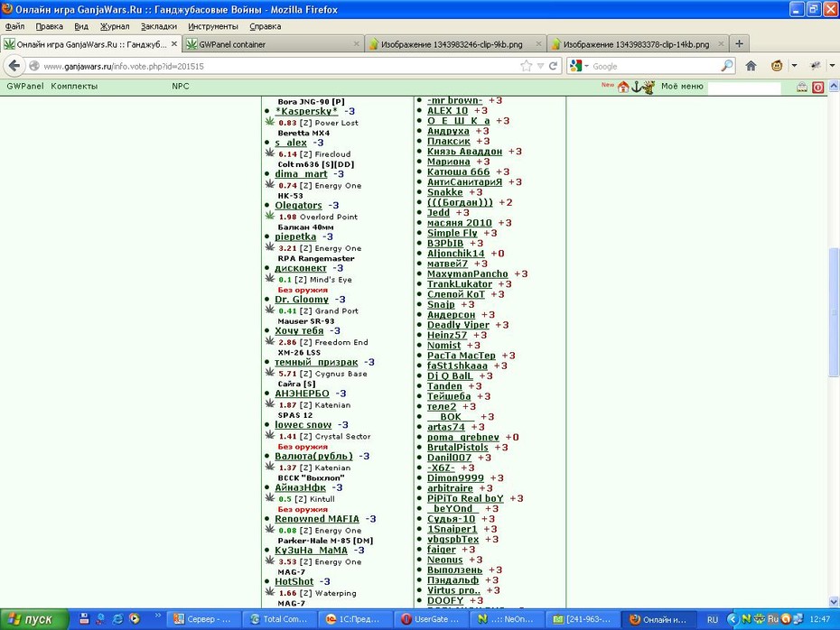
Task: Open player link Deadly Viper
Action: point(458,324)
